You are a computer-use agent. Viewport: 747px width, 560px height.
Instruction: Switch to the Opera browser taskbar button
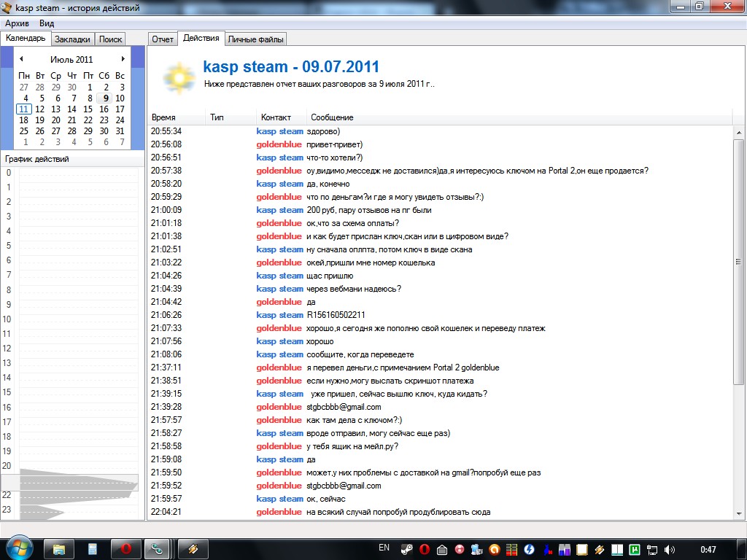[125, 550]
